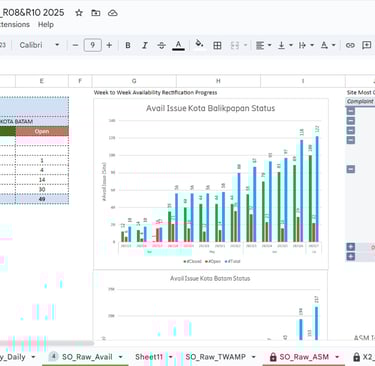375x366 pixels.
Task: Expand horizontal align dropdown
Action: click(263, 45)
